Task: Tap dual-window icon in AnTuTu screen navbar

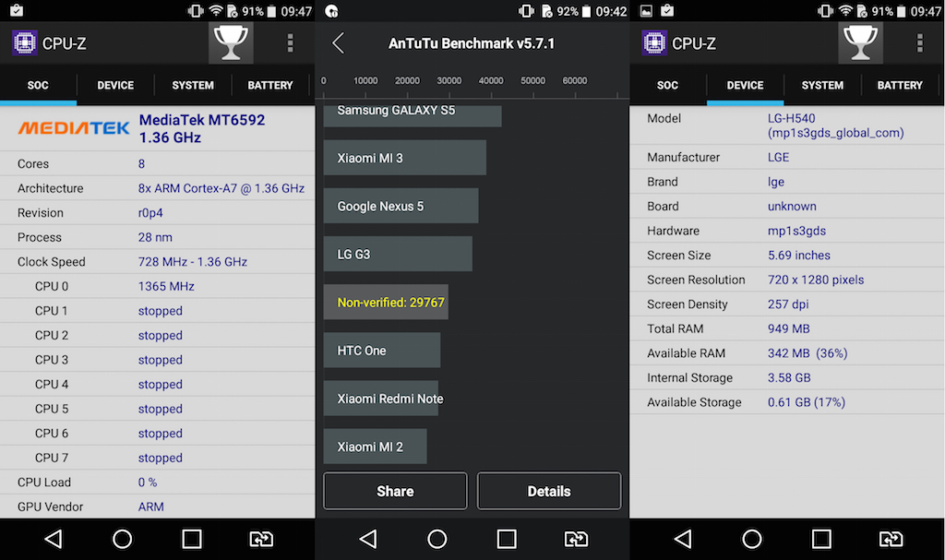Action: (576, 538)
